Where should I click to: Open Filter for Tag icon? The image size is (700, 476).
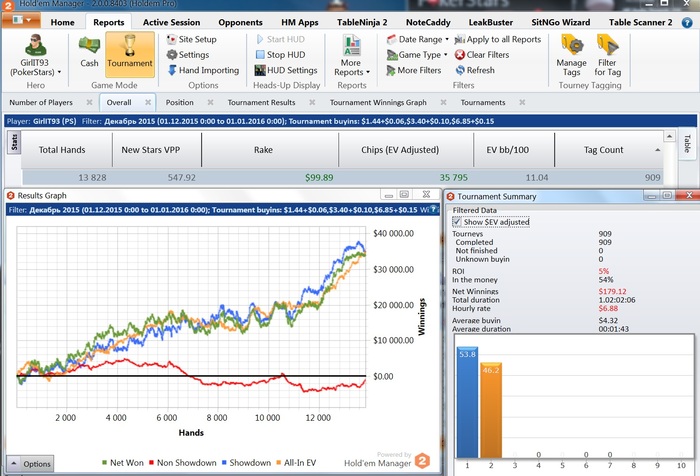coord(608,46)
